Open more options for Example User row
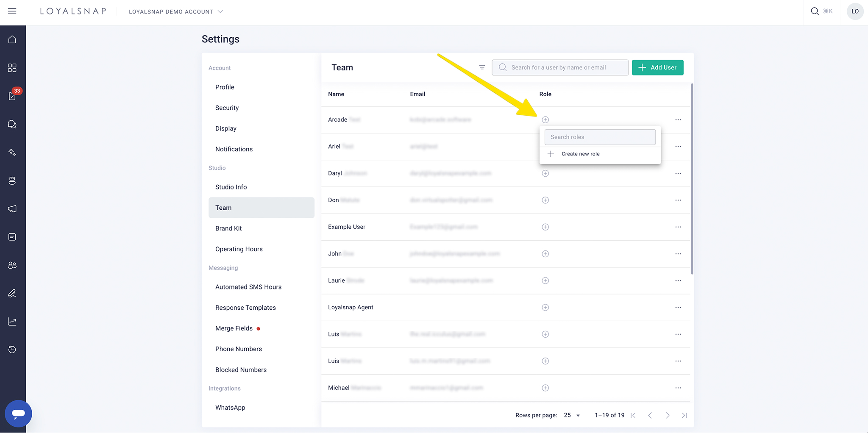Screen dimensions: 868x433 (x=678, y=227)
